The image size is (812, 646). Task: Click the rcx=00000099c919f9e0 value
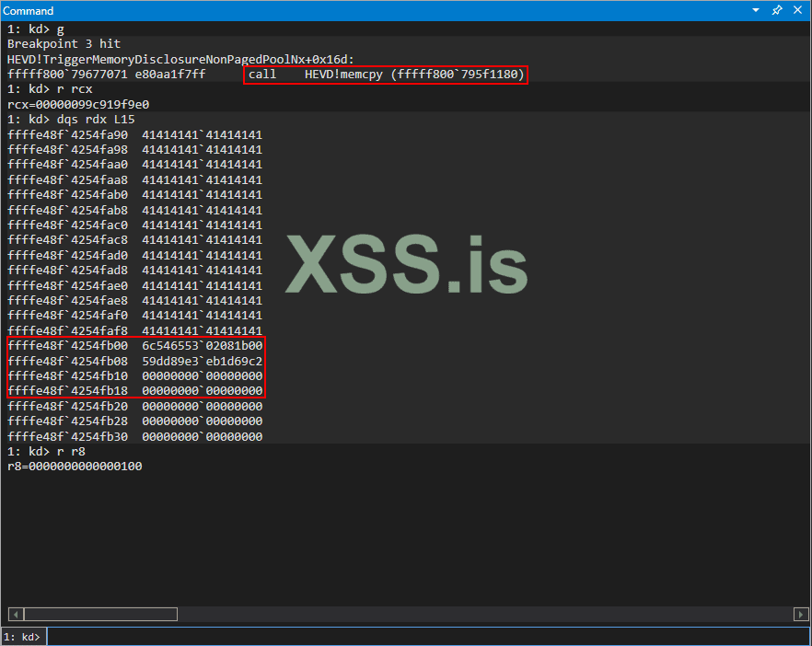click(x=78, y=105)
